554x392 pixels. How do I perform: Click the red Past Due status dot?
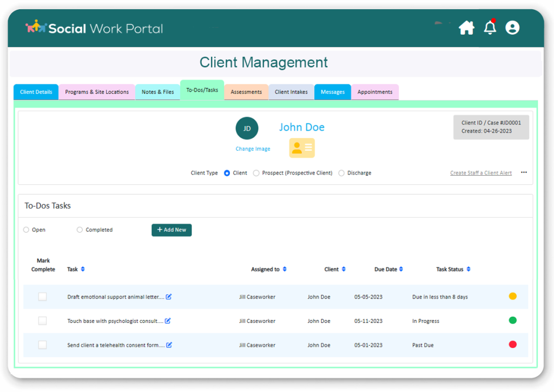click(513, 344)
